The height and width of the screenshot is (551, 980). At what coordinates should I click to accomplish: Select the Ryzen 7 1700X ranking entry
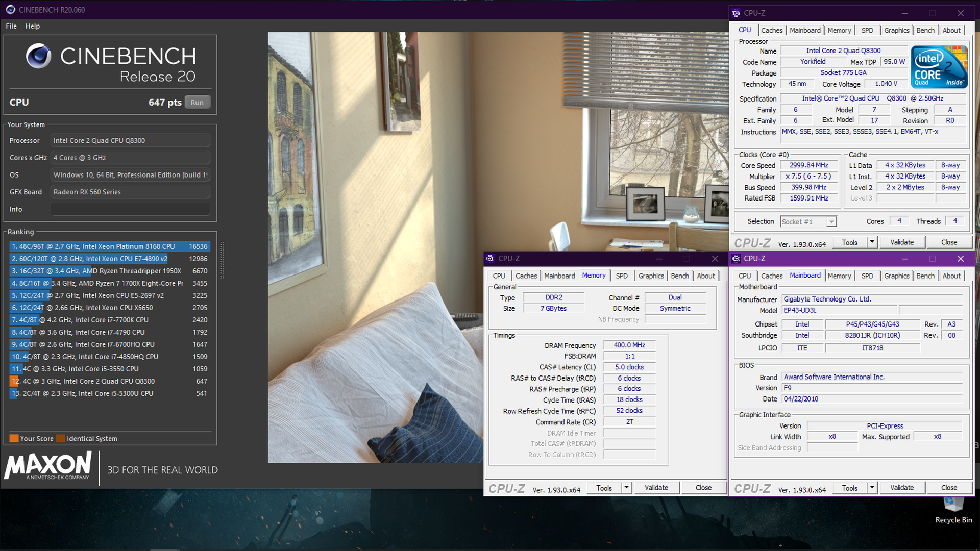point(109,283)
